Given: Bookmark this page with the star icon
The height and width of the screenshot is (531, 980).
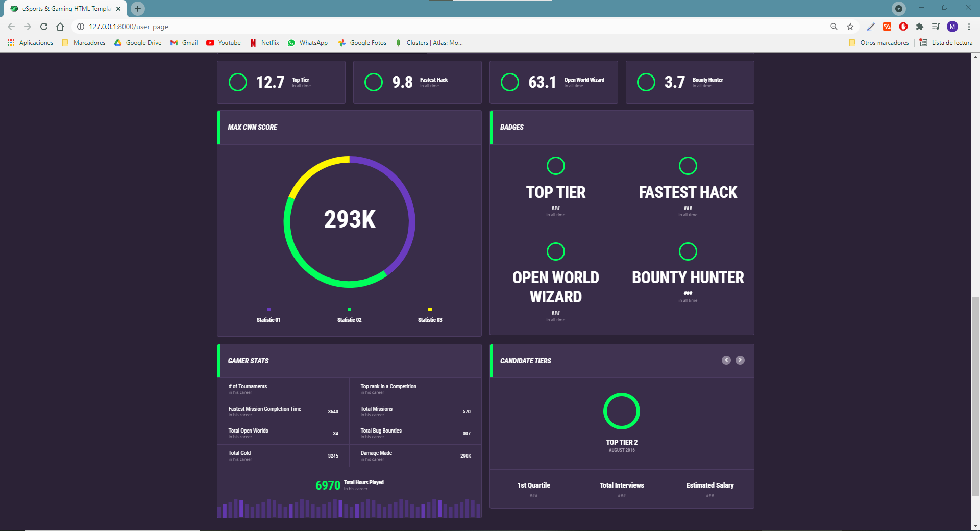Looking at the screenshot, I should pos(850,27).
